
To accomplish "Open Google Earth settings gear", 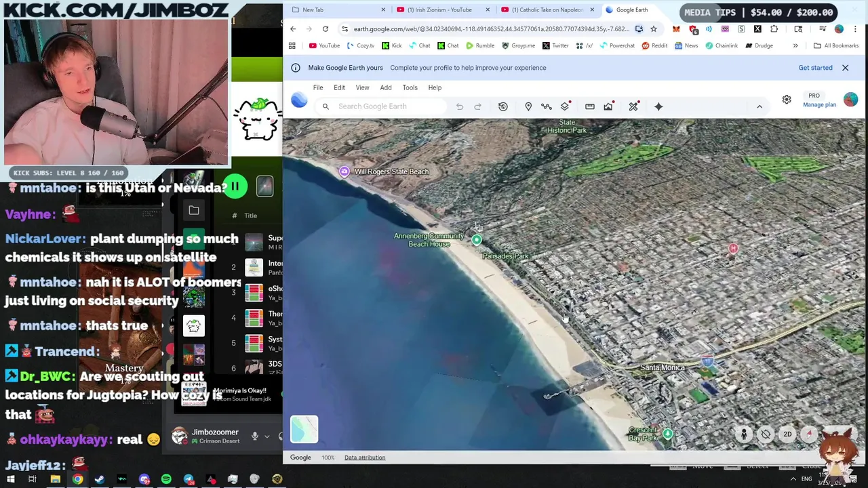I will tap(787, 100).
